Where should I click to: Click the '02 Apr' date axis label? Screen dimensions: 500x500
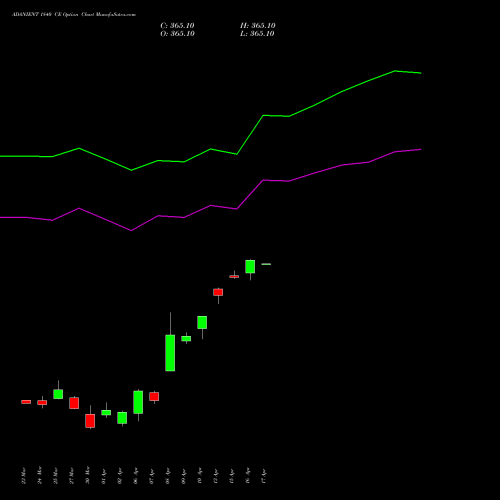point(119,476)
